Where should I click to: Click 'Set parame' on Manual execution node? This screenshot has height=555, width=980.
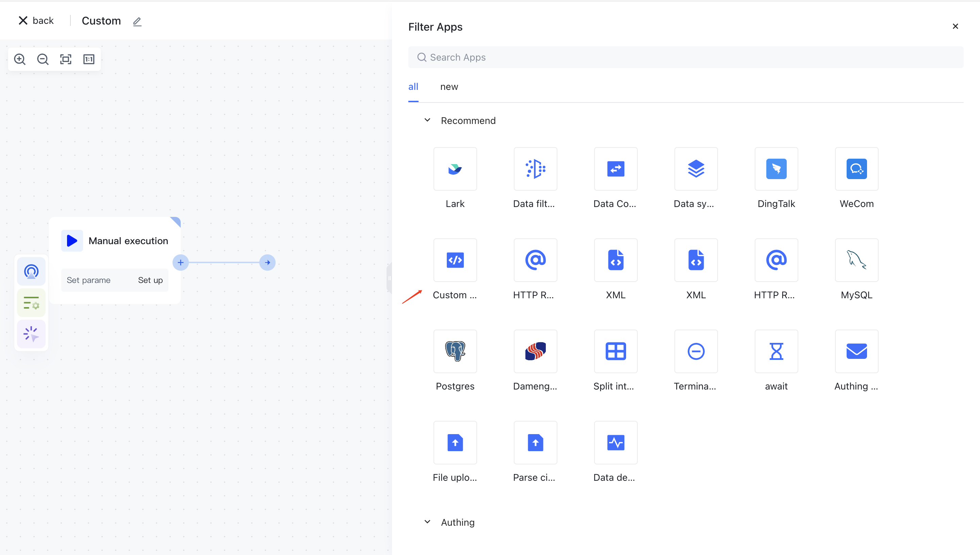88,280
